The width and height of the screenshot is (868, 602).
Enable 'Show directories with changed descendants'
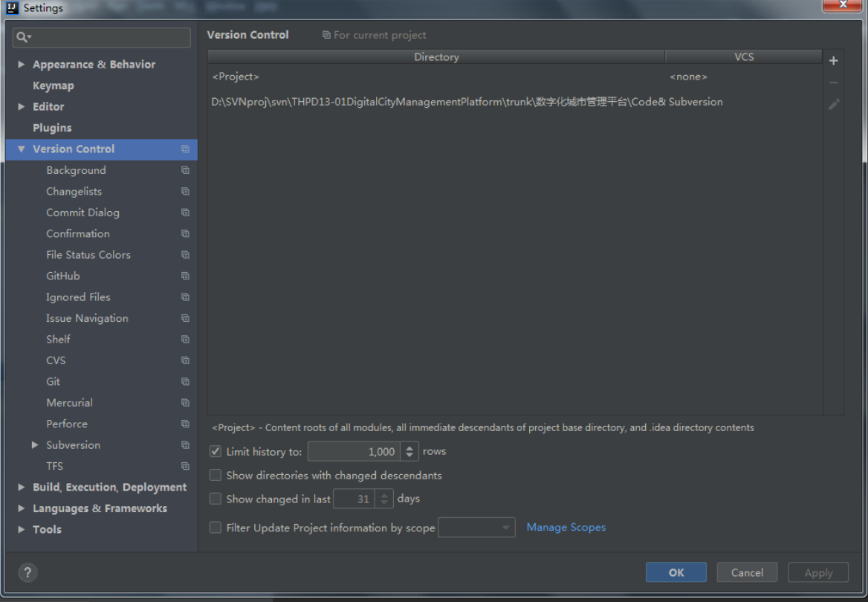click(215, 475)
